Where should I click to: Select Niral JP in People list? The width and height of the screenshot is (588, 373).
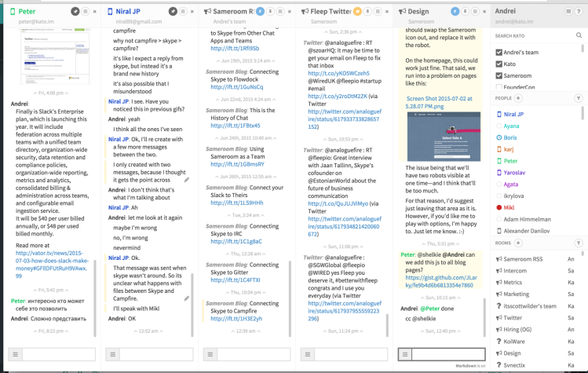pyautogui.click(x=513, y=114)
